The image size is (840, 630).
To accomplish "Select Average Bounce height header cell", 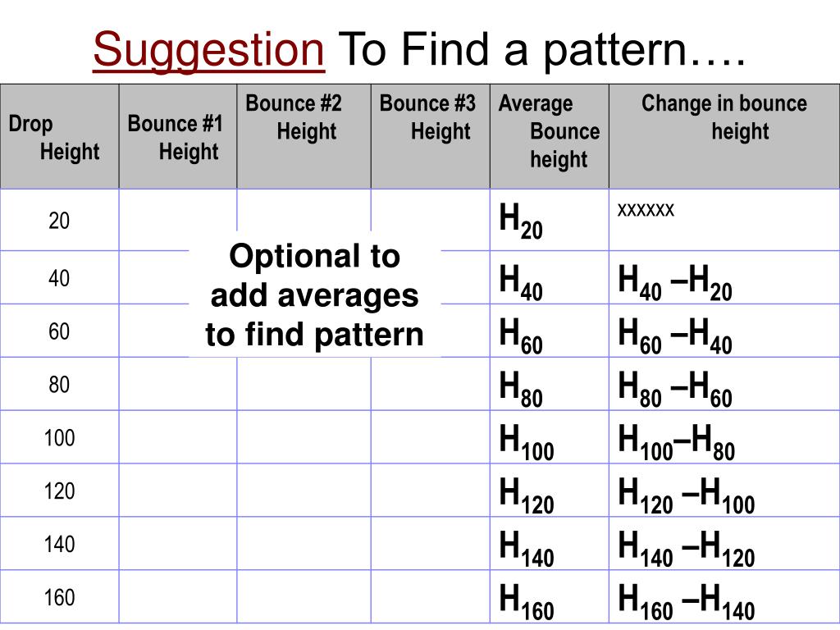I will point(550,137).
